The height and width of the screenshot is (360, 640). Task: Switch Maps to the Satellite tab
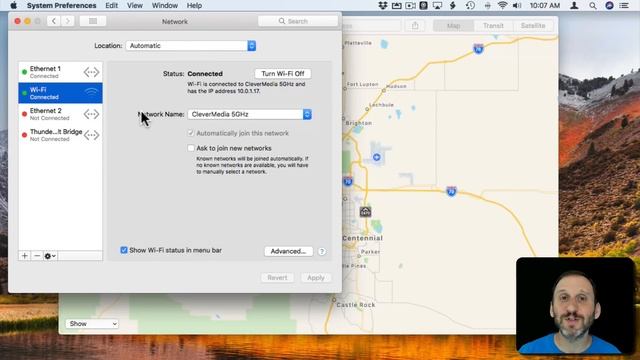(x=533, y=25)
